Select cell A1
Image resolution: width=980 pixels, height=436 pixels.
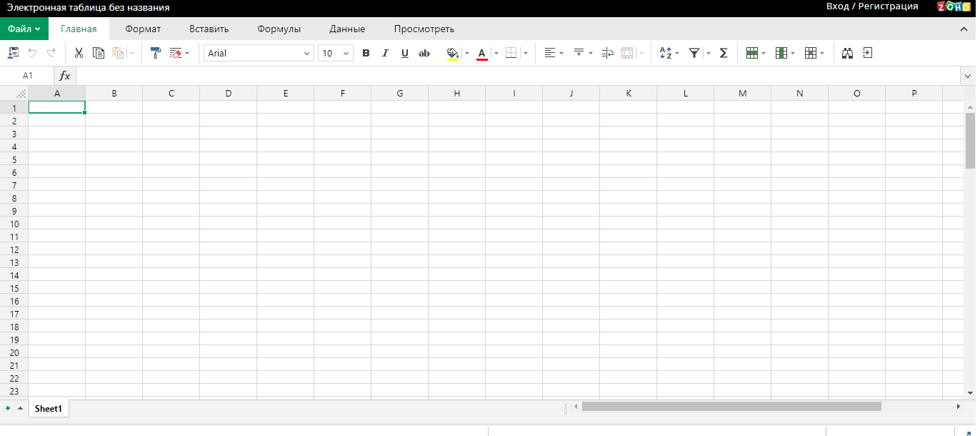tap(57, 107)
